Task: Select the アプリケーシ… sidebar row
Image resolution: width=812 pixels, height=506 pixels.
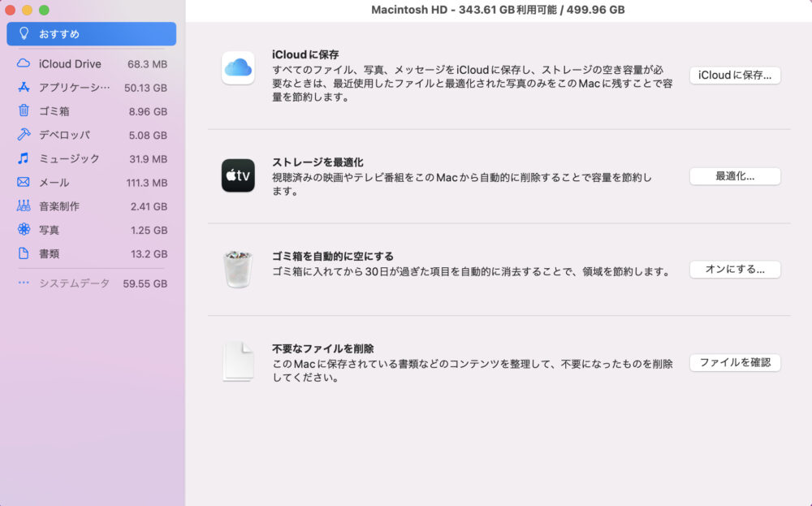Action: pos(91,88)
